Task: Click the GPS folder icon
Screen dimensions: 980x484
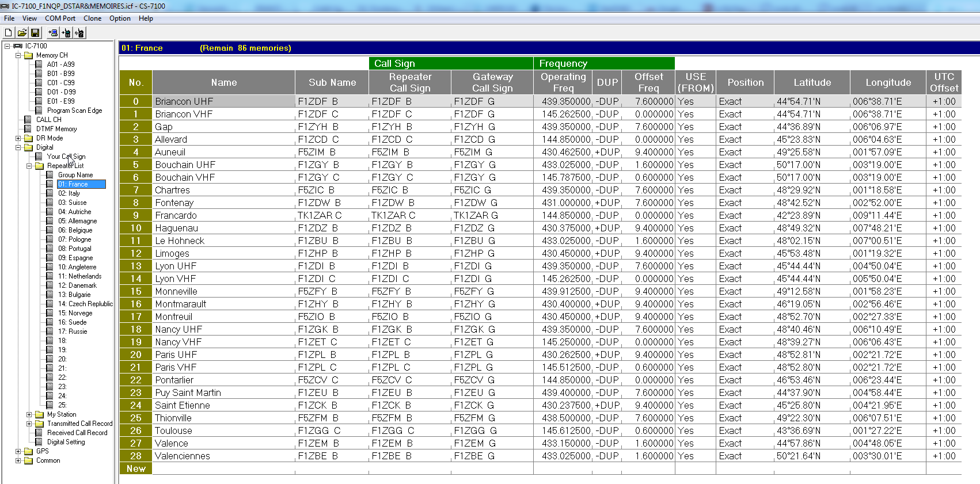Action: (x=28, y=451)
